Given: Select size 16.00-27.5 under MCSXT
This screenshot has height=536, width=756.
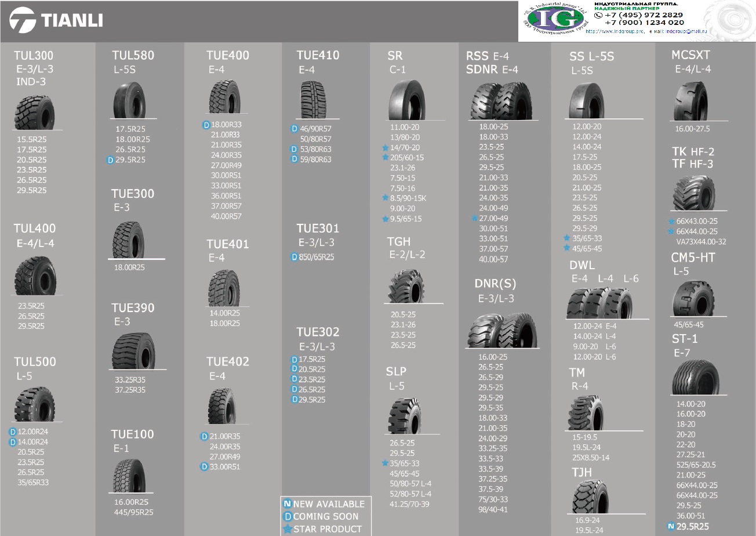Looking at the screenshot, I should pos(692,129).
